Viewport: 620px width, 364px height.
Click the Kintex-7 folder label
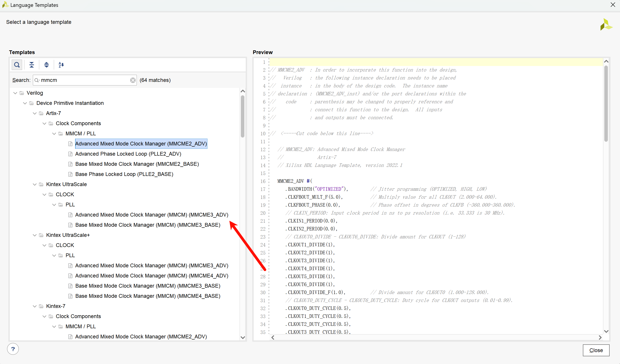coord(56,306)
